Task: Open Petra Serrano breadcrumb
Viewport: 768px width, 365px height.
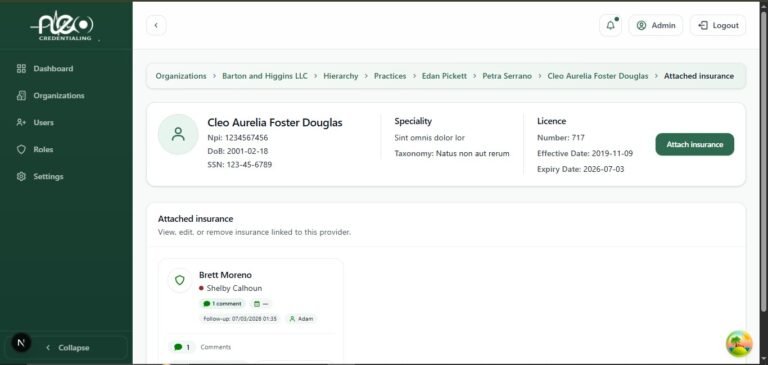Action: pos(507,76)
